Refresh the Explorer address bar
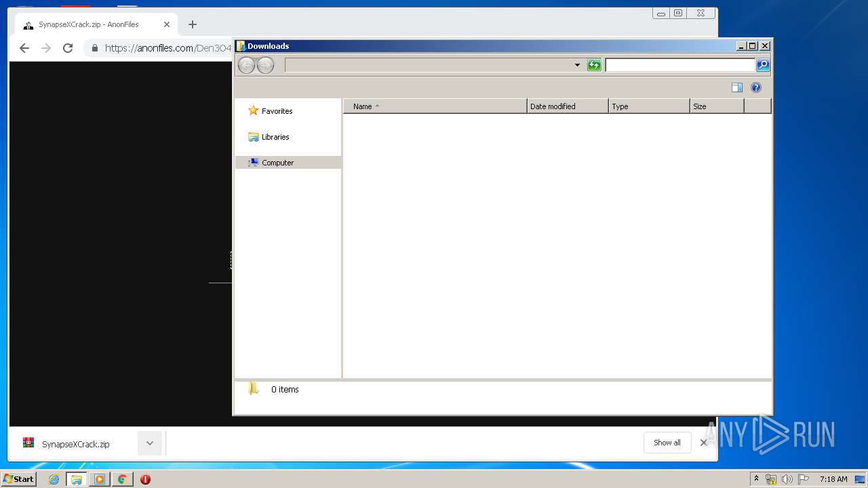The height and width of the screenshot is (488, 868). pyautogui.click(x=594, y=65)
